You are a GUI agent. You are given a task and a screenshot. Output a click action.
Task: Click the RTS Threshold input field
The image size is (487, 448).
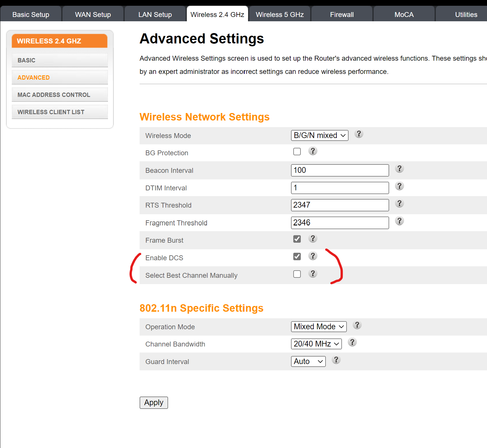tap(340, 205)
